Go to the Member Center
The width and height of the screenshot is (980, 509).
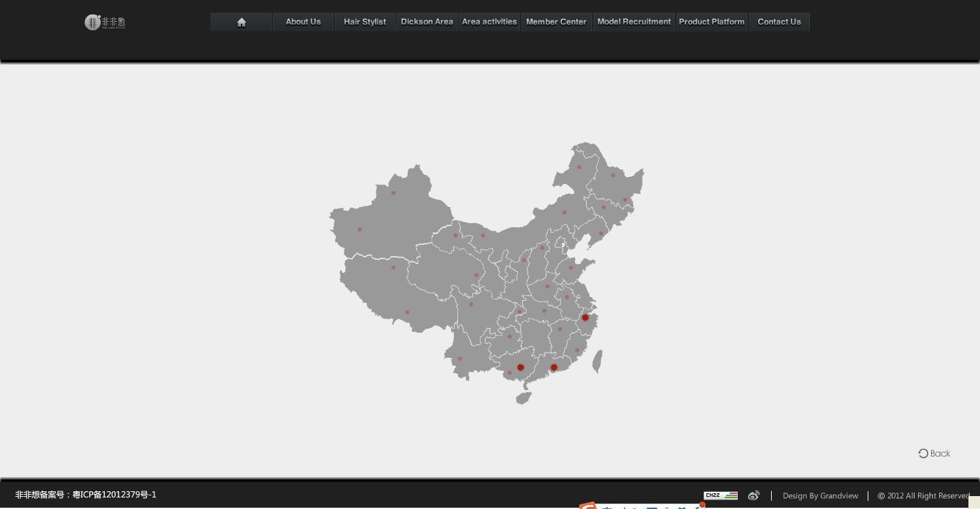[x=556, y=22]
